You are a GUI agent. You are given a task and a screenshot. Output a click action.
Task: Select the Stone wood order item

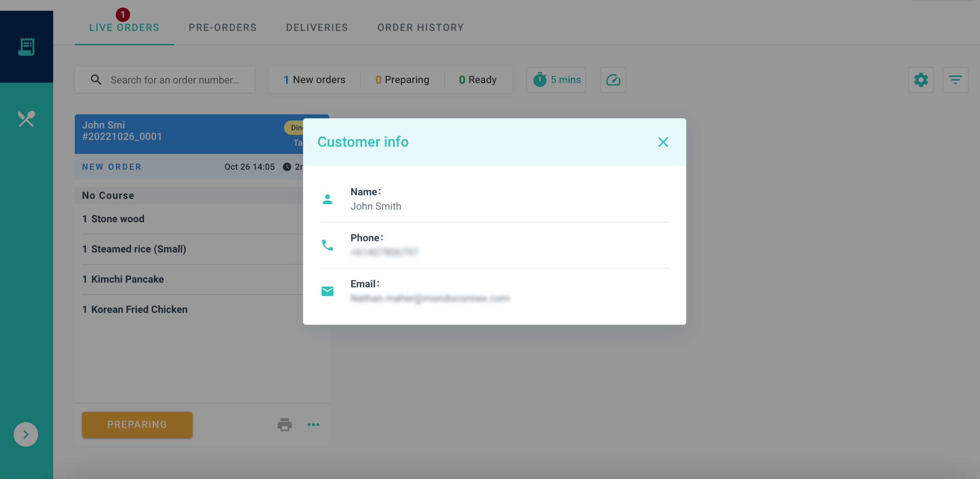click(118, 219)
